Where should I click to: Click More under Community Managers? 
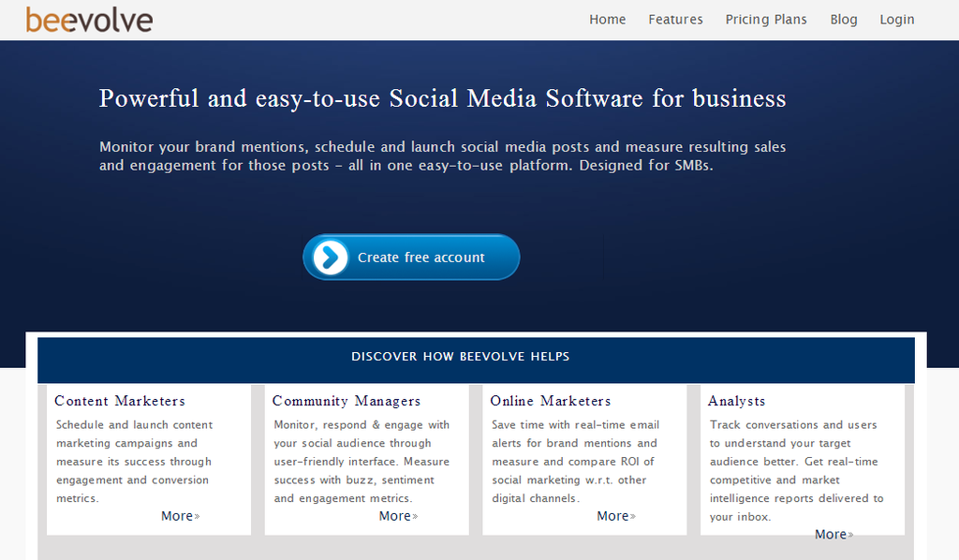398,516
